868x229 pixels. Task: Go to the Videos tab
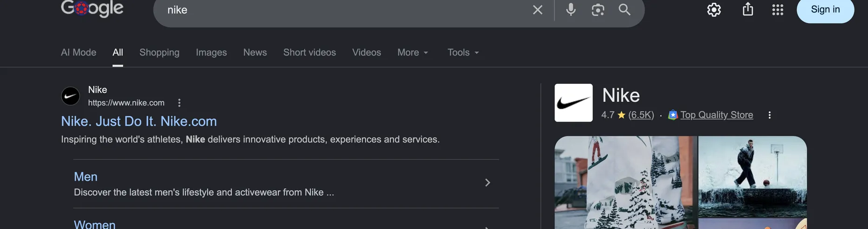point(366,52)
